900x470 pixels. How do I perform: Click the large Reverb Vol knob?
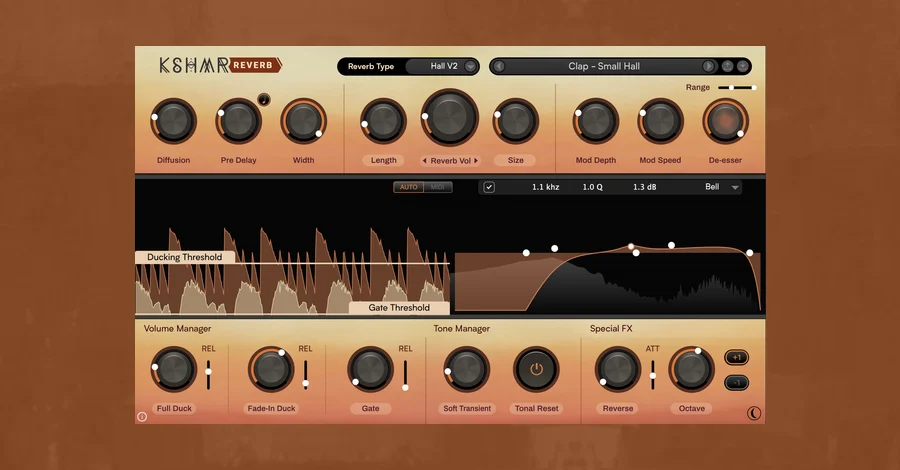(x=450, y=117)
